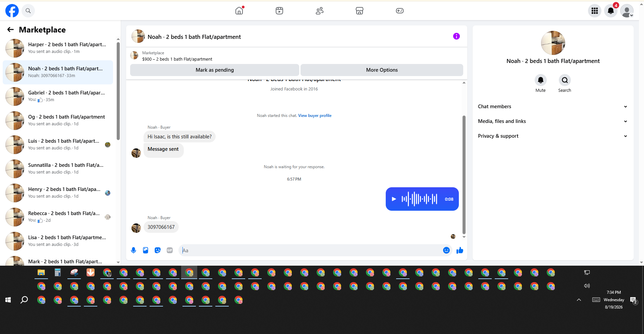The height and width of the screenshot is (334, 644).
Task: Open the volume control in system tray
Action: 587,286
